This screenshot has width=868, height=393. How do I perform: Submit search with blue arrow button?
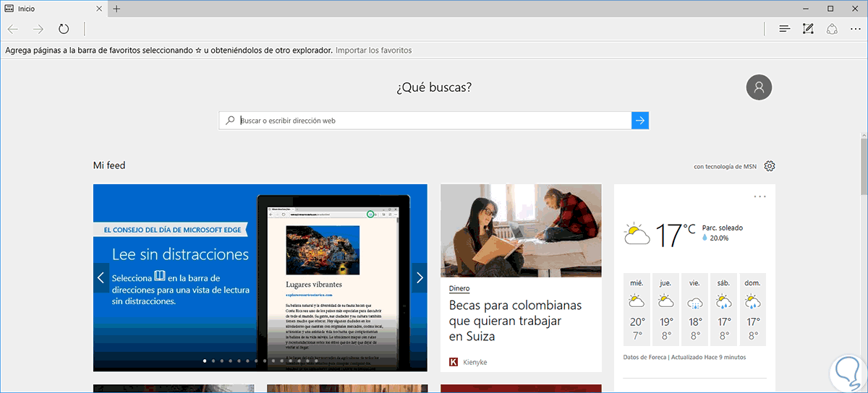click(640, 121)
